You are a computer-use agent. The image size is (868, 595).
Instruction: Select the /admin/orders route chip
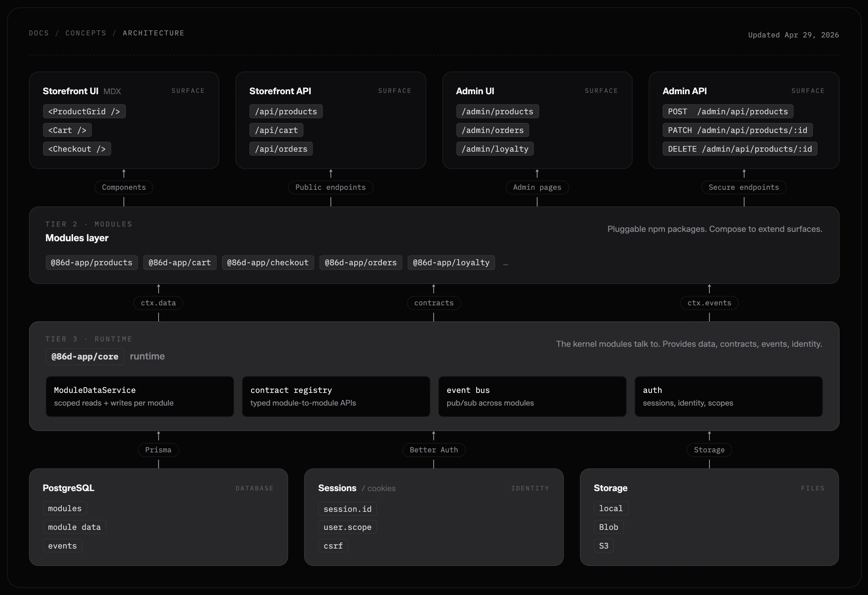[492, 130]
